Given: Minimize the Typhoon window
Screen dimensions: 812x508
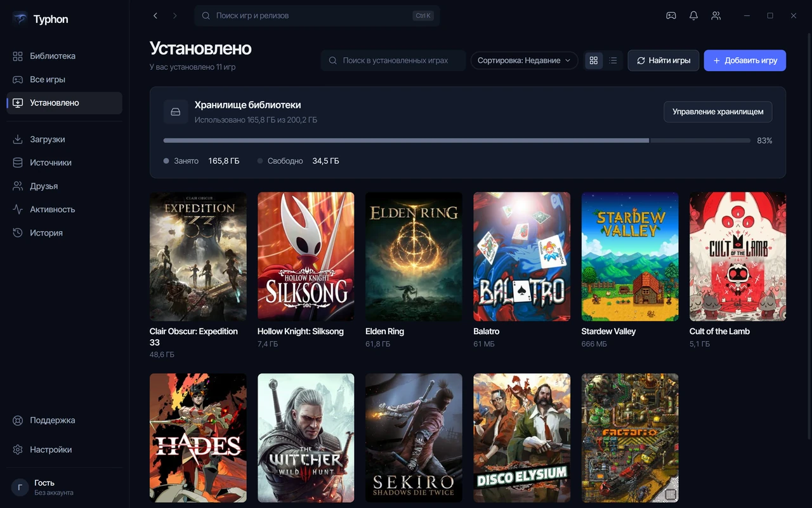Looking at the screenshot, I should pos(747,16).
